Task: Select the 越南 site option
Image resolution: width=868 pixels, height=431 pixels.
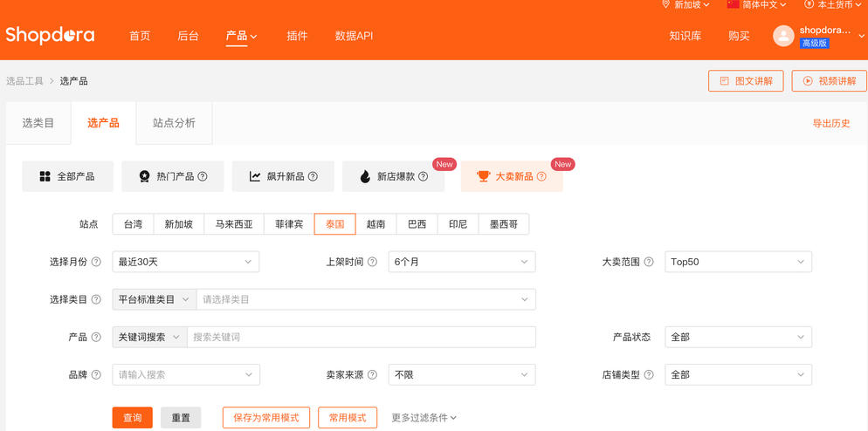Action: click(x=375, y=224)
